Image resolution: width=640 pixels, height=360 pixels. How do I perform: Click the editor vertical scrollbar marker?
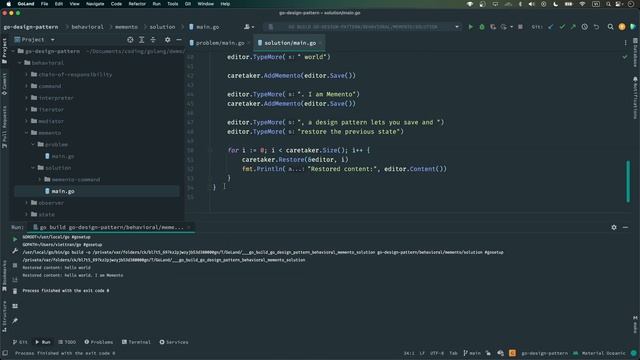click(x=628, y=181)
